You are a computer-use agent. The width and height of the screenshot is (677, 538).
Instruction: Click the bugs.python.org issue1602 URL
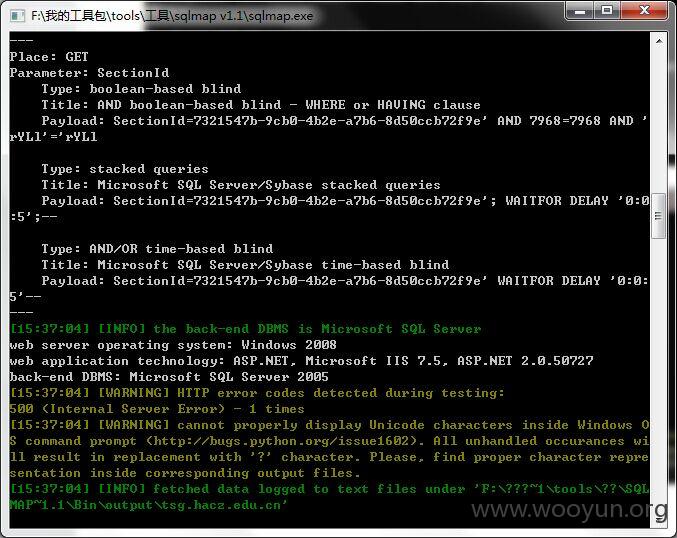pos(281,440)
